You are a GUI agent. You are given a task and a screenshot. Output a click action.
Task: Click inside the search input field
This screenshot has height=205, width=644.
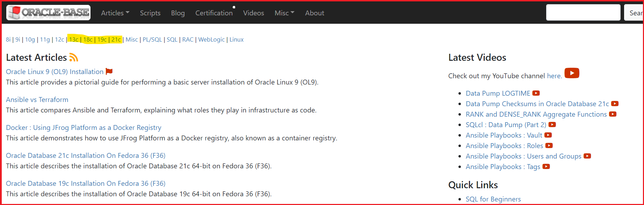[583, 12]
